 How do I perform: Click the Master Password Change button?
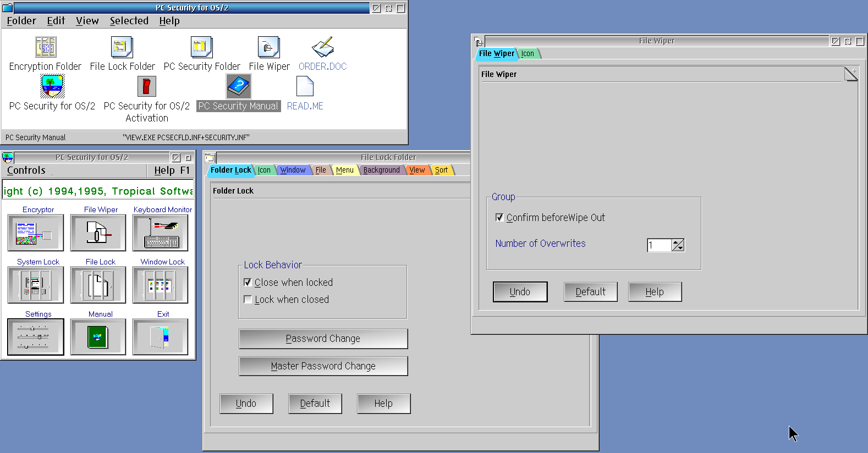click(323, 366)
